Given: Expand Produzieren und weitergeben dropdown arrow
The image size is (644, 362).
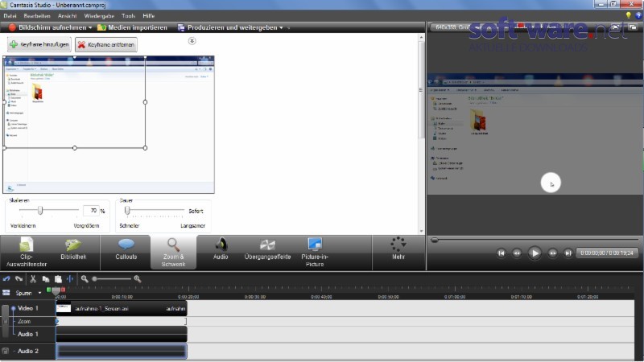Looking at the screenshot, I should 281,28.
